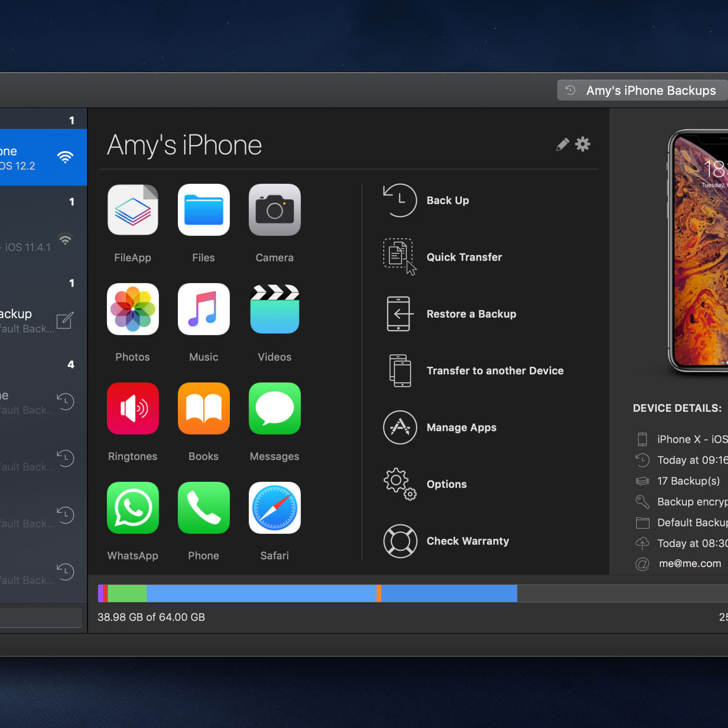This screenshot has width=728, height=728.
Task: Open the Phone app icon
Action: (203, 507)
